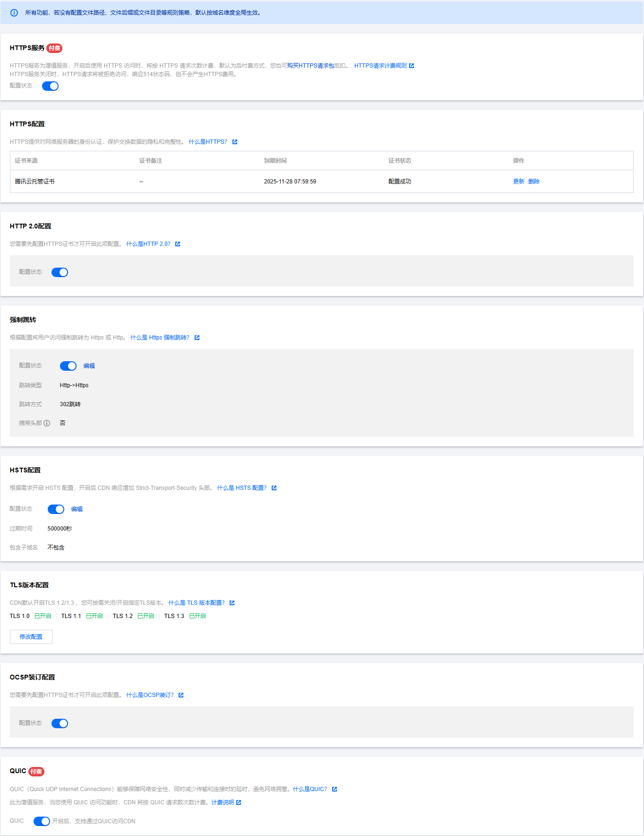Open the 什么是 TLS 版本配置? link
644x836 pixels.
pyautogui.click(x=197, y=603)
